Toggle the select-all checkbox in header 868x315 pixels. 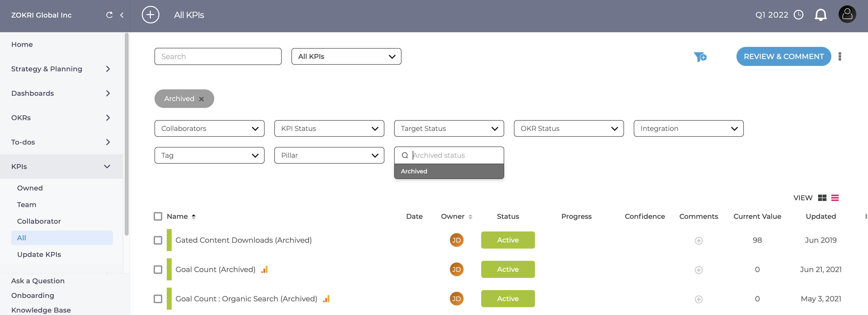point(158,216)
